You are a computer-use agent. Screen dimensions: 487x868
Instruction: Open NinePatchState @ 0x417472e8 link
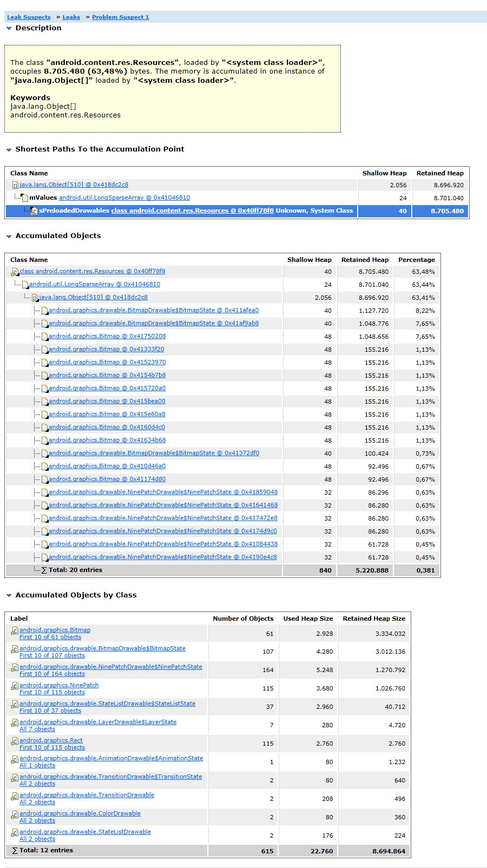pyautogui.click(x=163, y=518)
